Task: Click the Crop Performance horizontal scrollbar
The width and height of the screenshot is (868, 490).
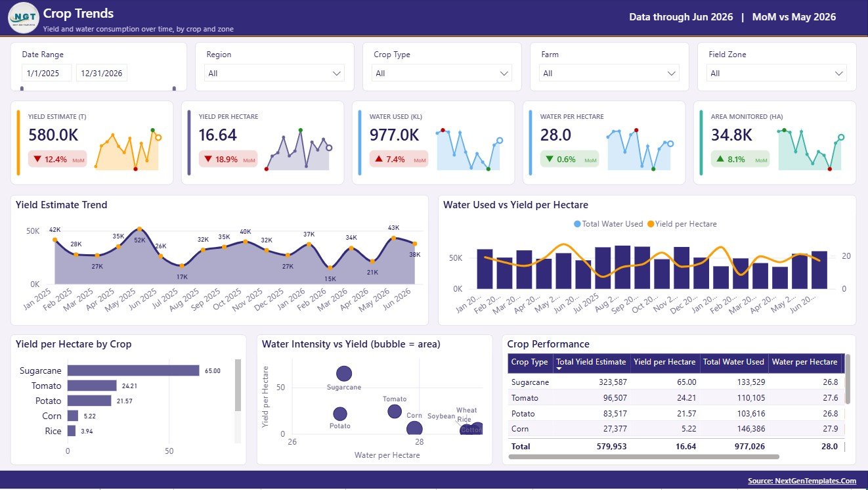Action: (643, 457)
